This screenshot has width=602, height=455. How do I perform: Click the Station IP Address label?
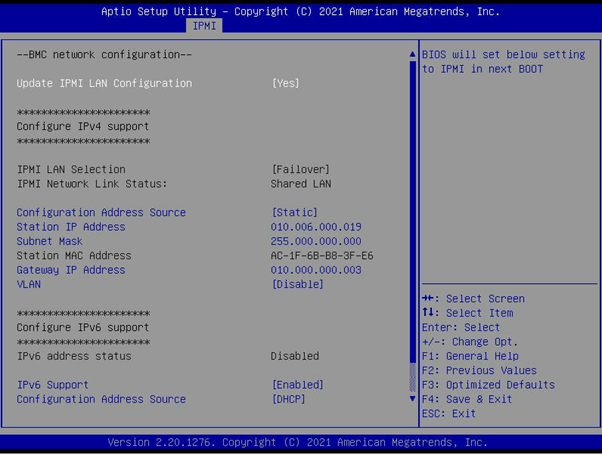tap(71, 227)
